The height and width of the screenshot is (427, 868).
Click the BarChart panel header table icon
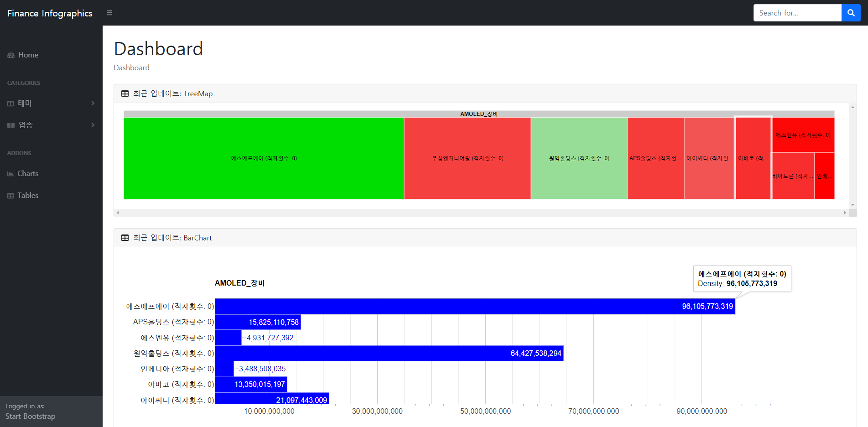(124, 237)
